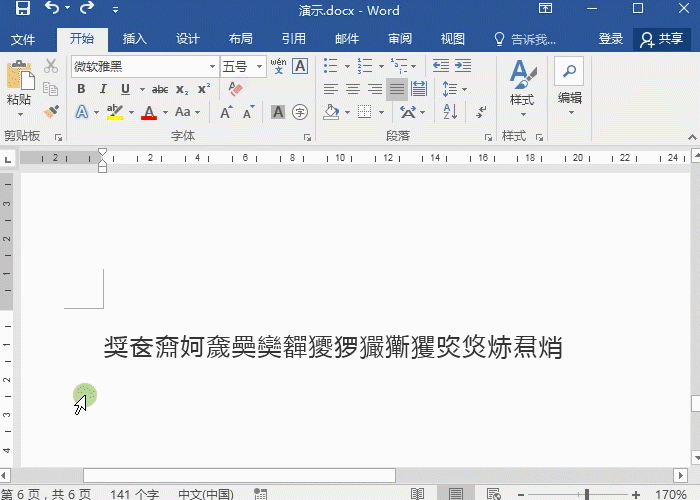The image size is (700, 500).
Task: Switch to the 插入 (Insert) tab
Action: pos(134,39)
